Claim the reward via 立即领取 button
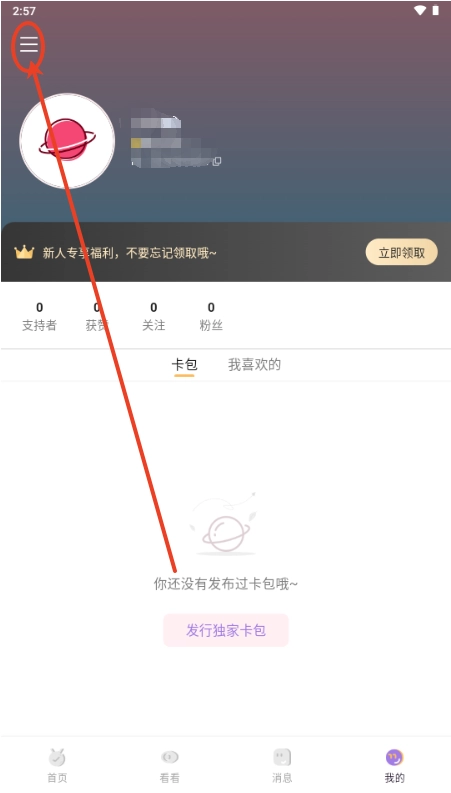Viewport: 451px width, 793px height. coord(401,252)
